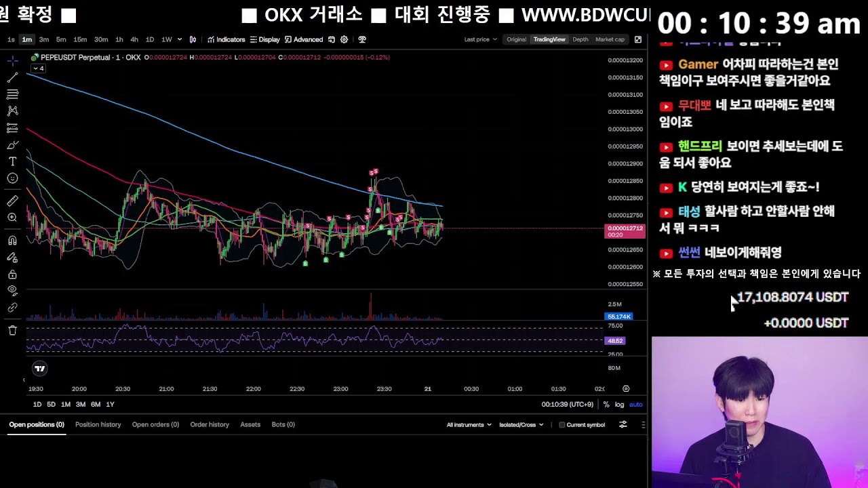Open the Advanced chart options

click(304, 39)
